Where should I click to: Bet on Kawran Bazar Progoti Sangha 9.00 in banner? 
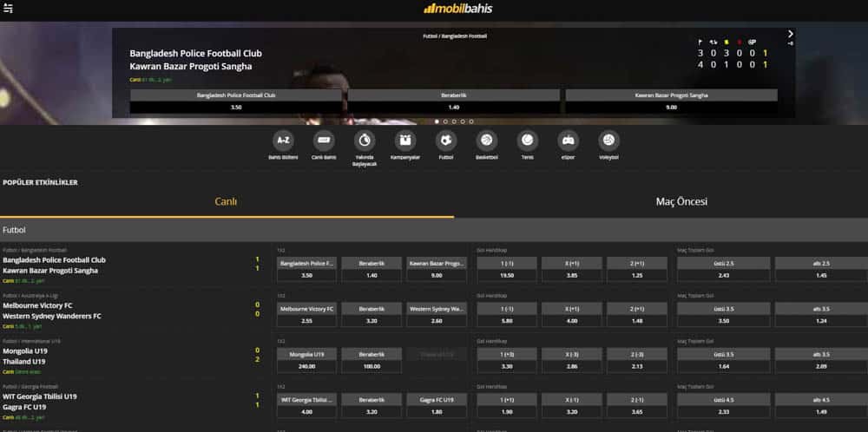(672, 101)
